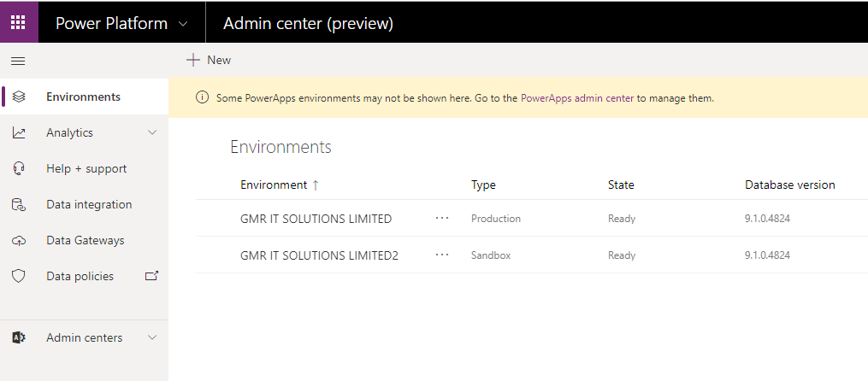Expand the Analytics chevron
This screenshot has width=868, height=381.
(x=152, y=132)
